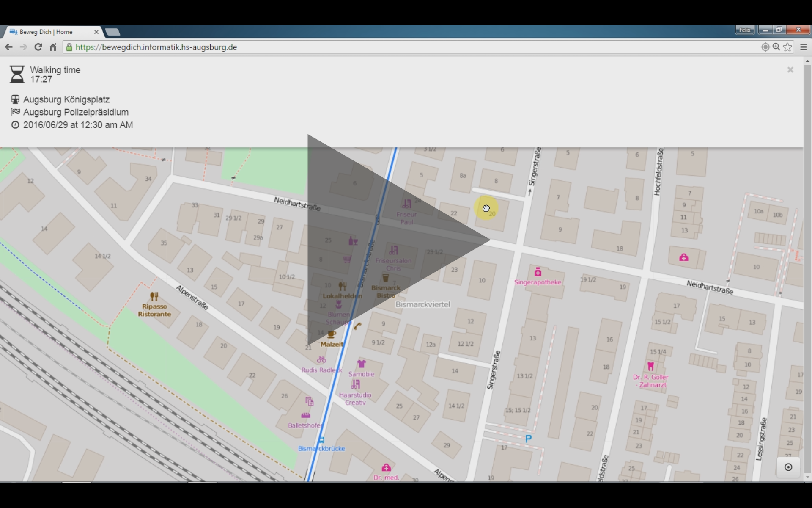Click the Lokalhelden restaurant label
Viewport: 812px width, 508px height.
click(x=342, y=296)
